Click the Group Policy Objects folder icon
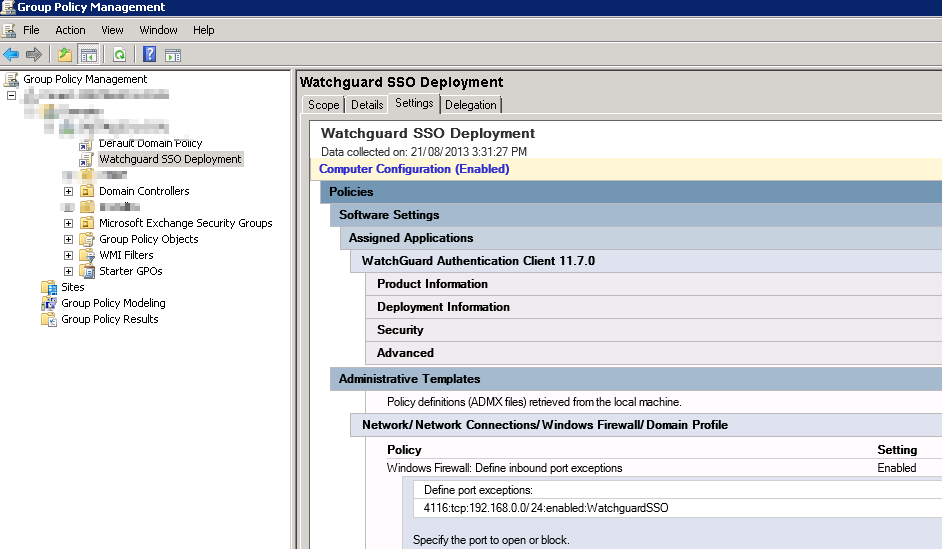The image size is (942, 549). 87,239
